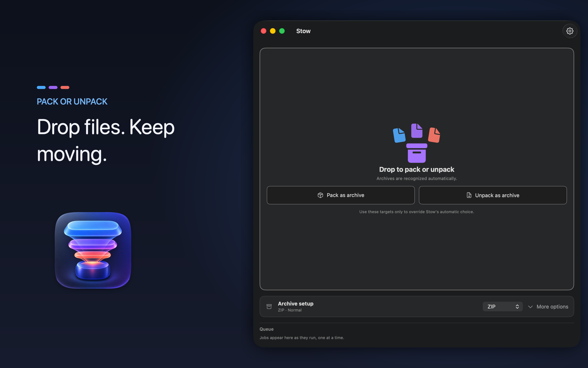The height and width of the screenshot is (368, 588).
Task: Zoom the Stow window with green button
Action: 282,31
